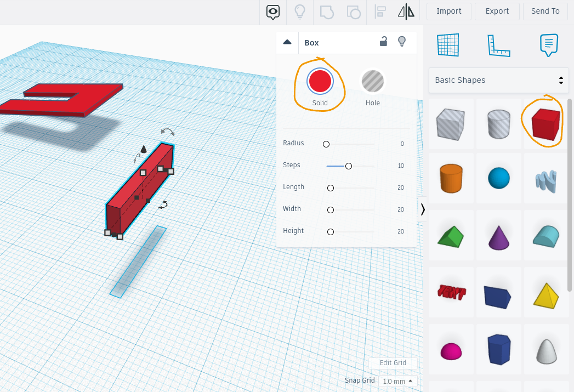Click the shapes panel vertical scrollbar
The image size is (574, 392).
click(x=569, y=195)
